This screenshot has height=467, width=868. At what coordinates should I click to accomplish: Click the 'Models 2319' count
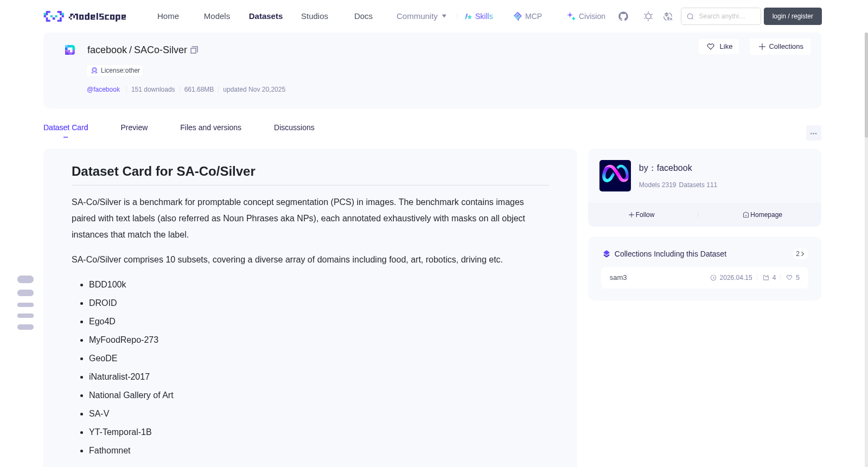coord(658,185)
